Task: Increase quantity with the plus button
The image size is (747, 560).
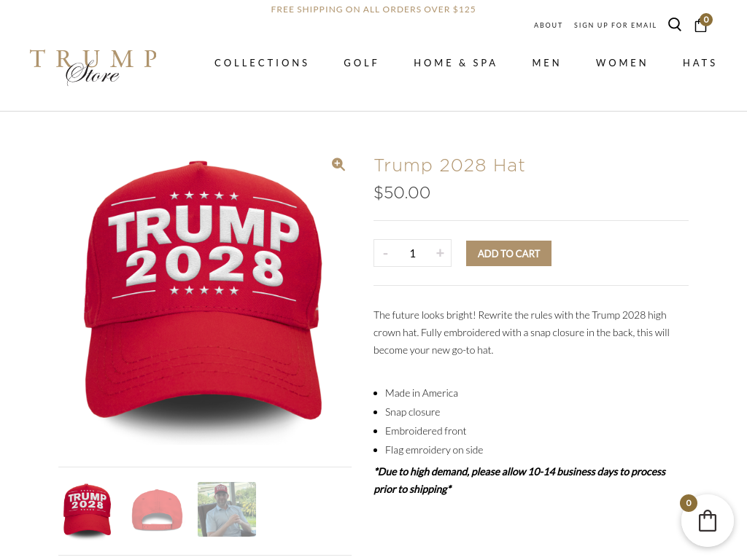Action: coord(440,253)
